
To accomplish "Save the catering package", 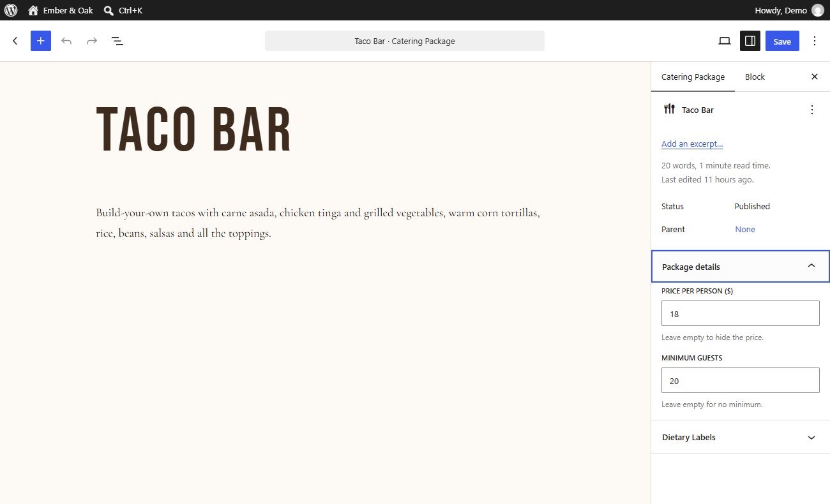I will [782, 41].
